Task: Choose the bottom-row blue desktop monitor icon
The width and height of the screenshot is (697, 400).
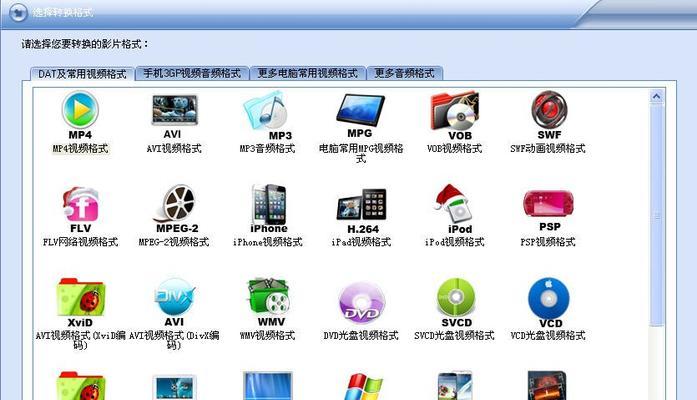Action: 268,386
